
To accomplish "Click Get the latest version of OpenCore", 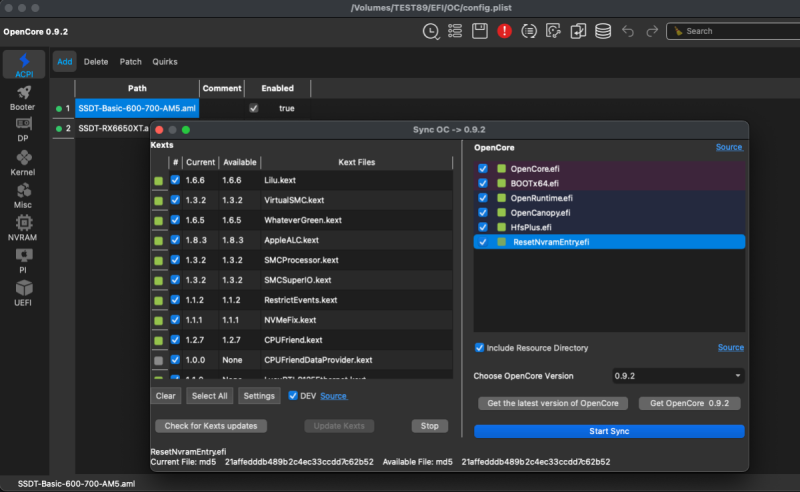I will pyautogui.click(x=553, y=403).
